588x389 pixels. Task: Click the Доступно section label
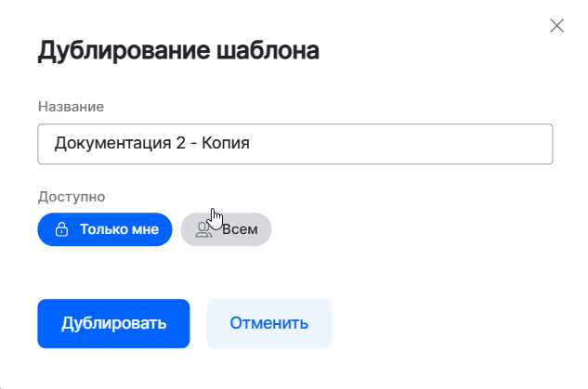[72, 197]
